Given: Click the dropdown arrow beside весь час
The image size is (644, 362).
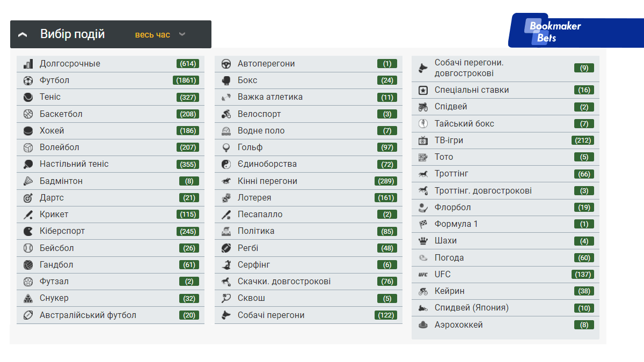Looking at the screenshot, I should pos(182,34).
